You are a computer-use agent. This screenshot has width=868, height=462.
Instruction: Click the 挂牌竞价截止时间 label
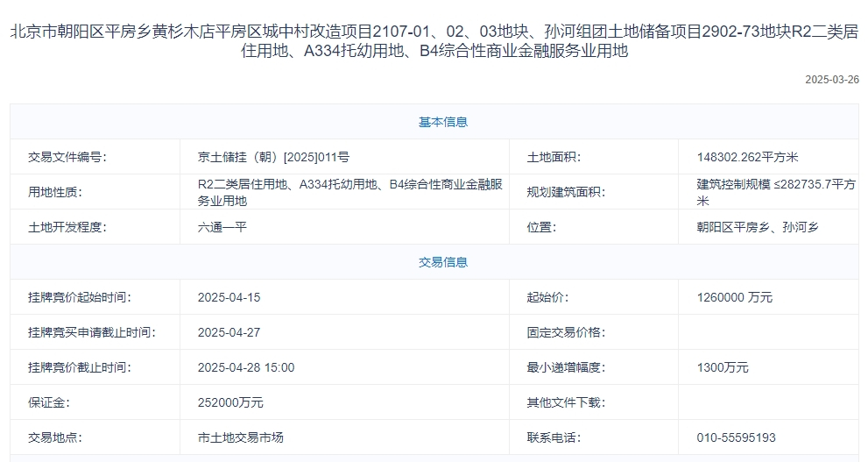click(80, 367)
